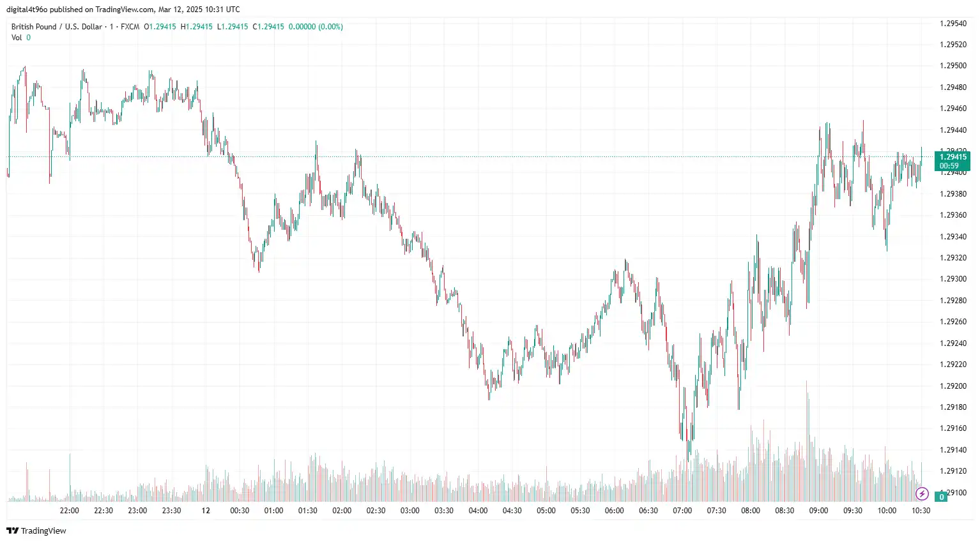980x542 pixels.
Task: Click the 23:30 time axis label
Action: [x=172, y=511]
